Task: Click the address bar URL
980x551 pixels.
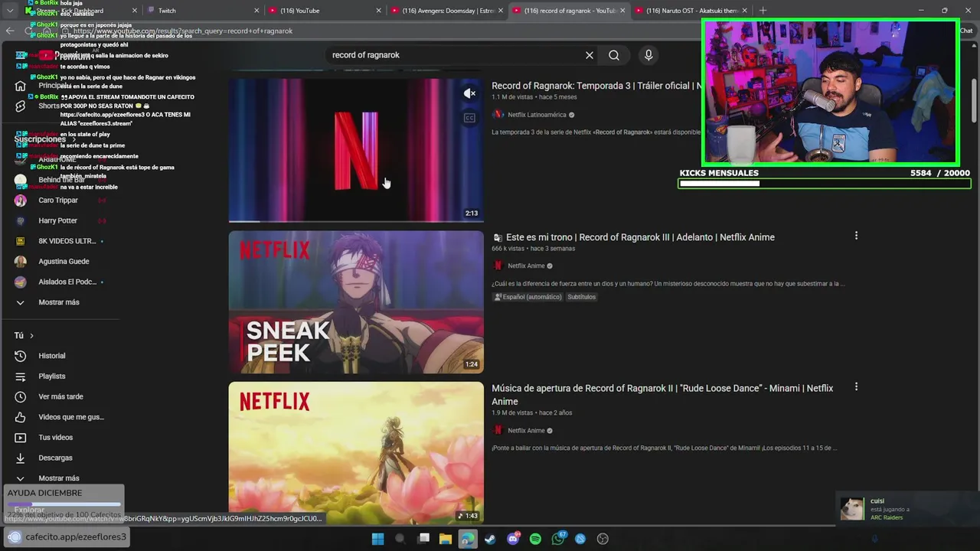Action: (x=183, y=31)
